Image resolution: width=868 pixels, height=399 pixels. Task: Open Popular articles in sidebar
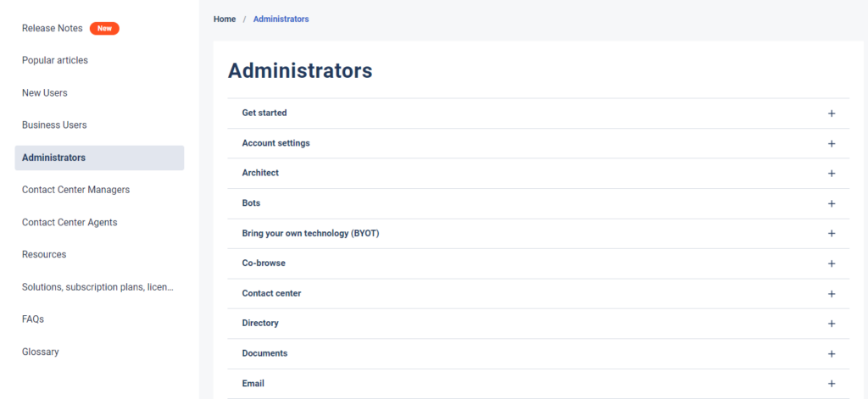[x=55, y=60]
